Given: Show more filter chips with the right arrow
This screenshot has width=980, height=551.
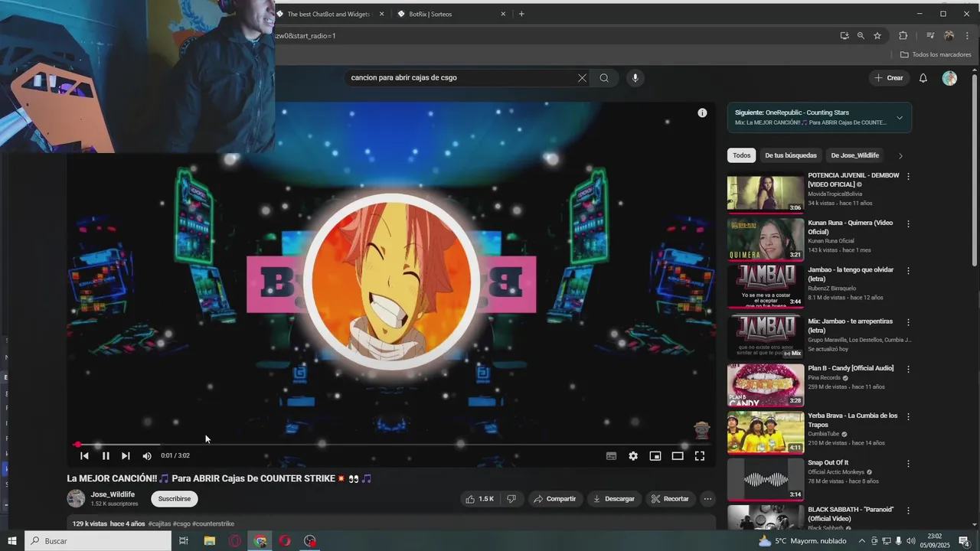Looking at the screenshot, I should click(900, 156).
